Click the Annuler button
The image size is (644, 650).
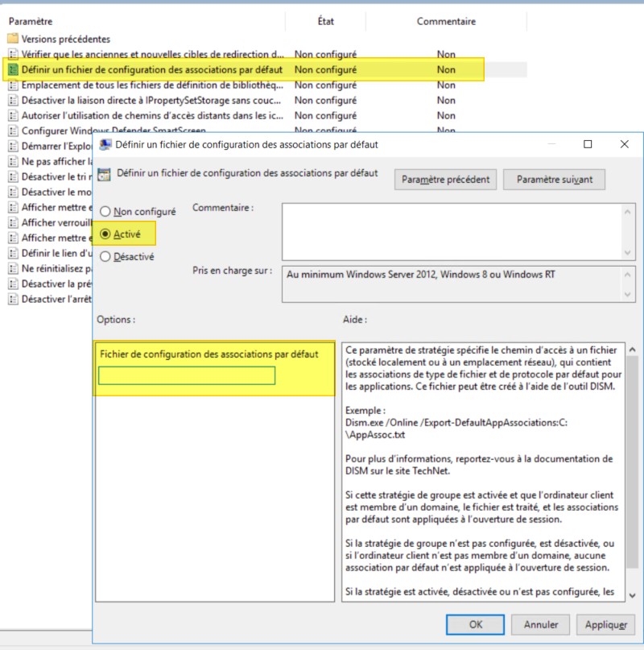(x=540, y=624)
